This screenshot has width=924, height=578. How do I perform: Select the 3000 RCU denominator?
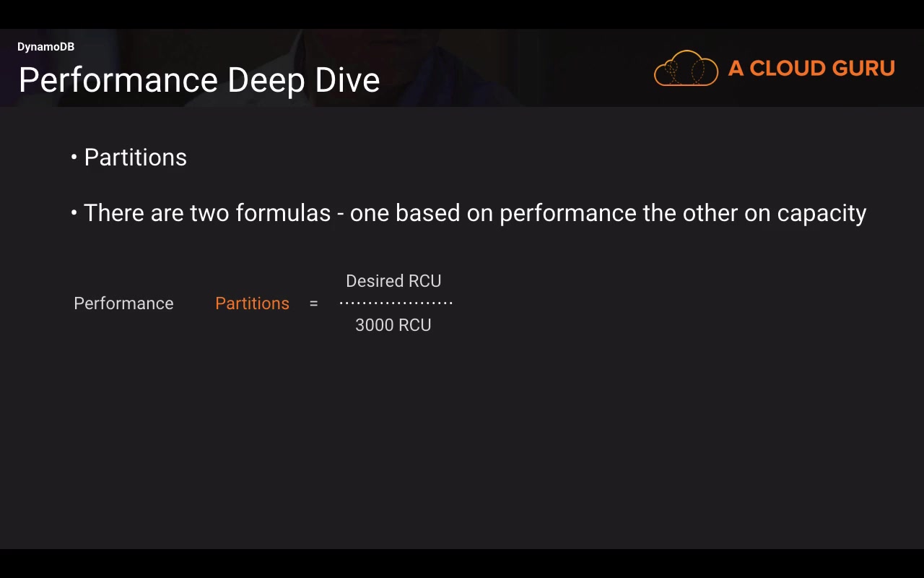click(x=393, y=325)
